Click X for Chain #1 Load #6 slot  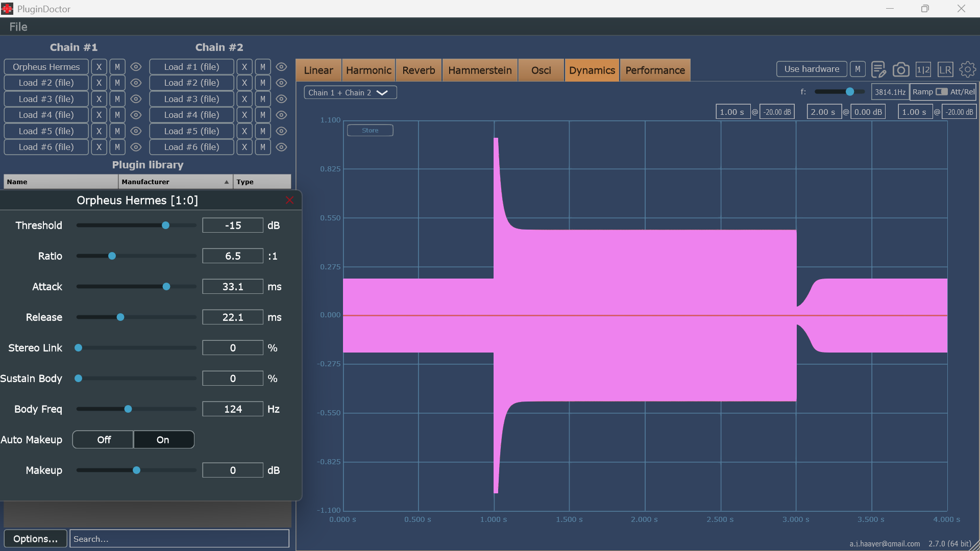[99, 147]
